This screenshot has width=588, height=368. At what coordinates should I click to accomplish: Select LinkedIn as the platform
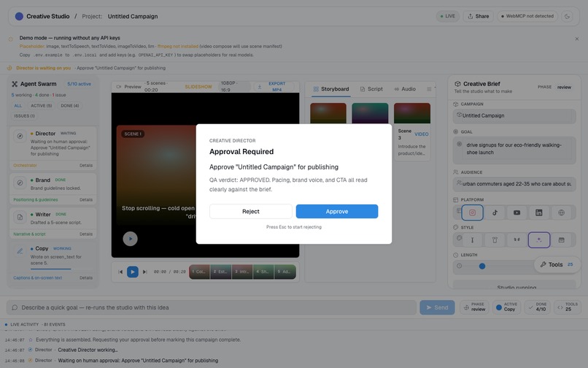pyautogui.click(x=539, y=212)
